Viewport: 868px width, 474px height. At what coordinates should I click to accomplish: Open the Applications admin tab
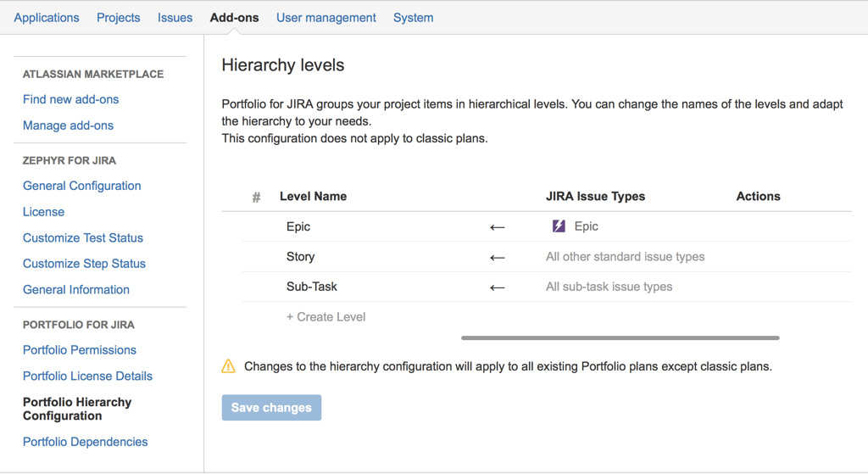click(x=47, y=18)
